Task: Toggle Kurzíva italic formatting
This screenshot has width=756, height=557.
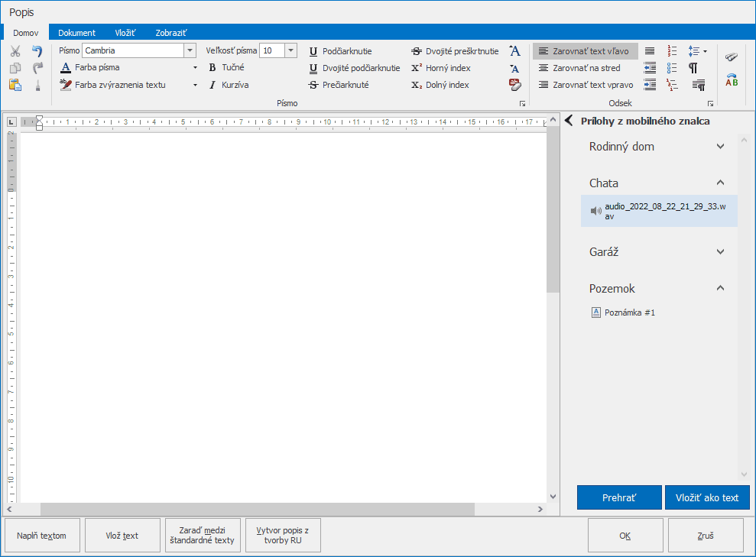Action: coord(228,85)
